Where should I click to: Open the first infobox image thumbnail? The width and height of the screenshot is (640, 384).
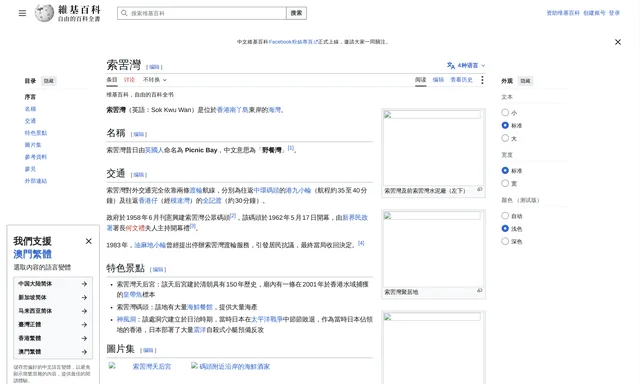click(x=433, y=147)
